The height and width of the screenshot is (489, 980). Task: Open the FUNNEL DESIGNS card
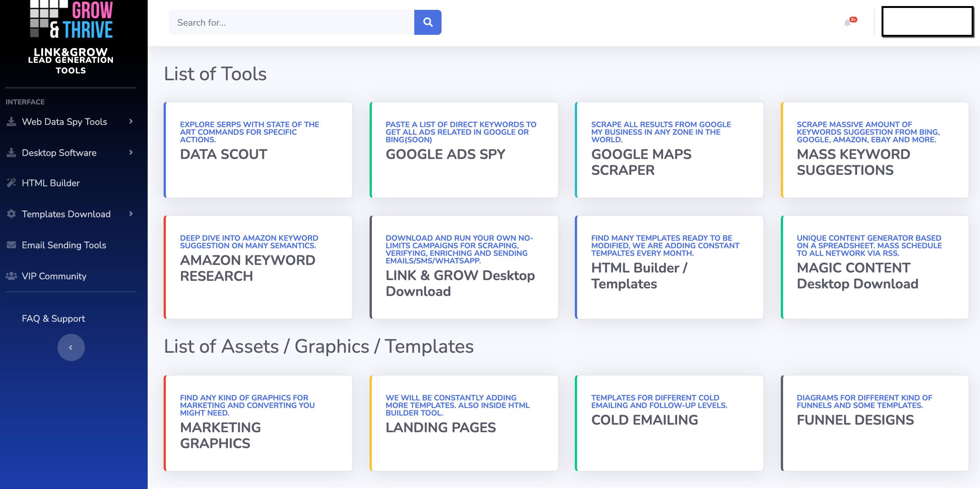coord(875,423)
